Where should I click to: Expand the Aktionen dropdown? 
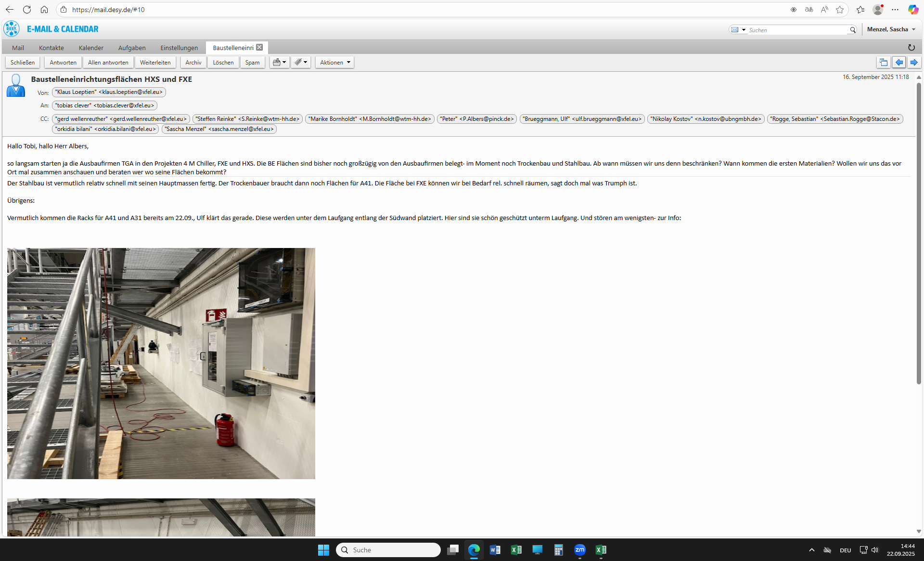coord(334,62)
